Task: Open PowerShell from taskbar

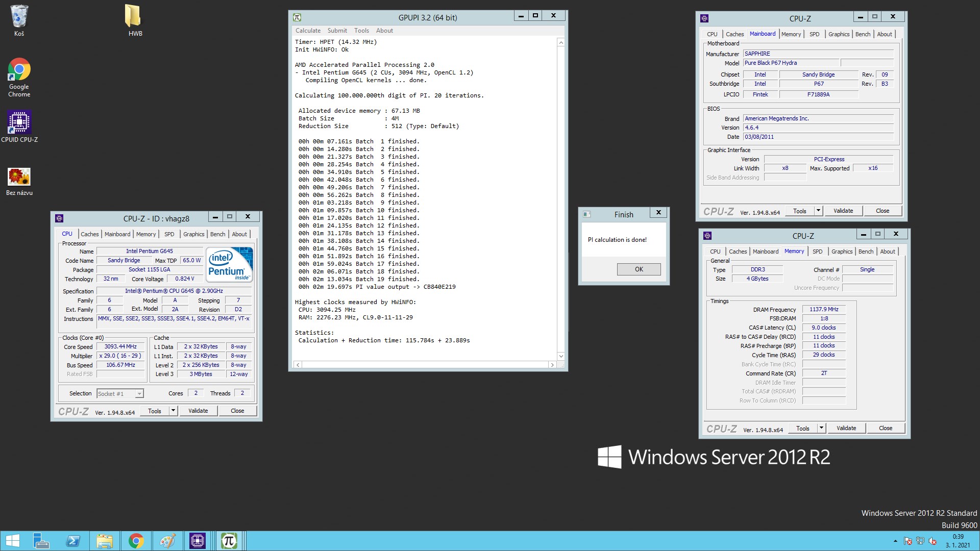Action: click(x=73, y=541)
